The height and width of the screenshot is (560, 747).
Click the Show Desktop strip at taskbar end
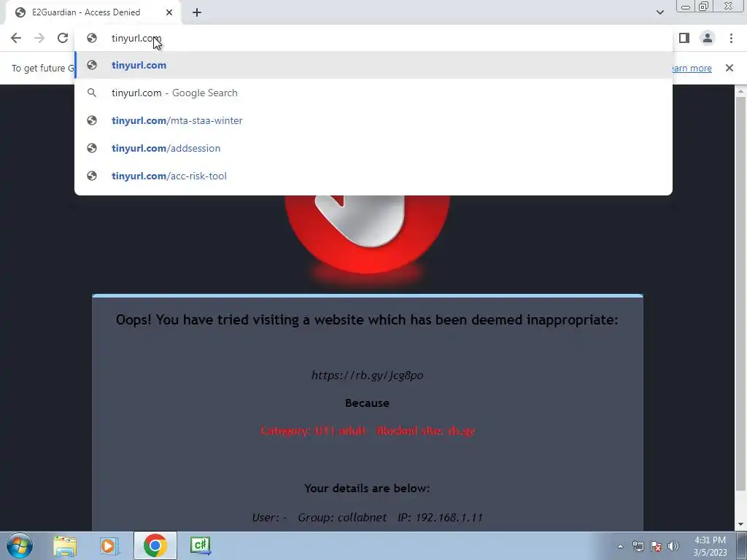point(742,546)
